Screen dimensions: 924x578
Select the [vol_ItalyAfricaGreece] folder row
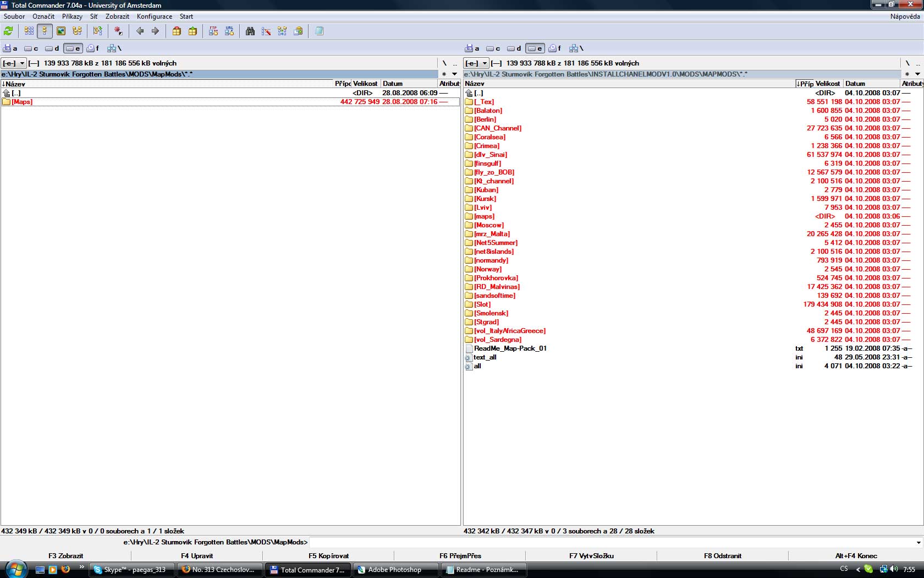coord(693,331)
